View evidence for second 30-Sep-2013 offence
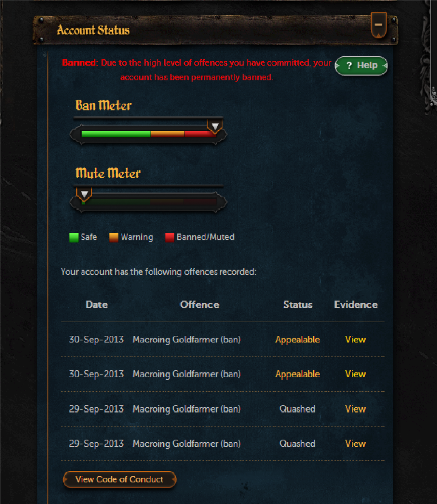437x504 pixels. 355,374
